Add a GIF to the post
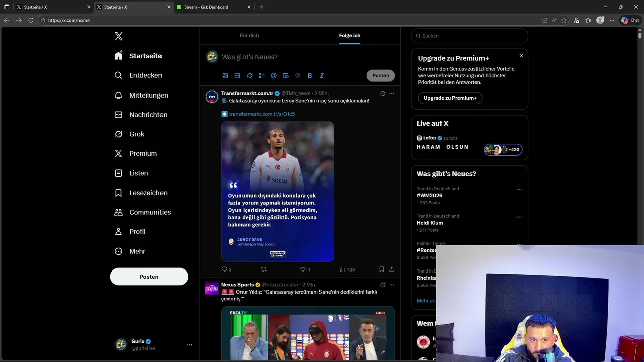 click(x=237, y=76)
